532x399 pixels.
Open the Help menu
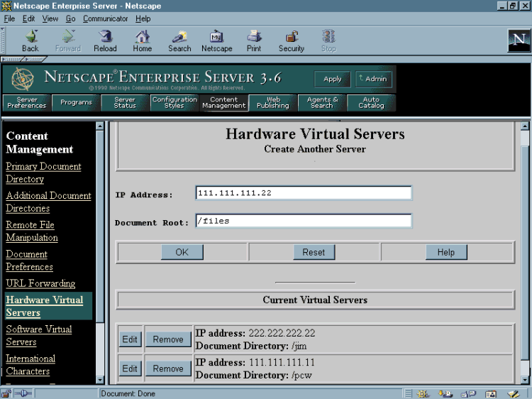coord(143,18)
